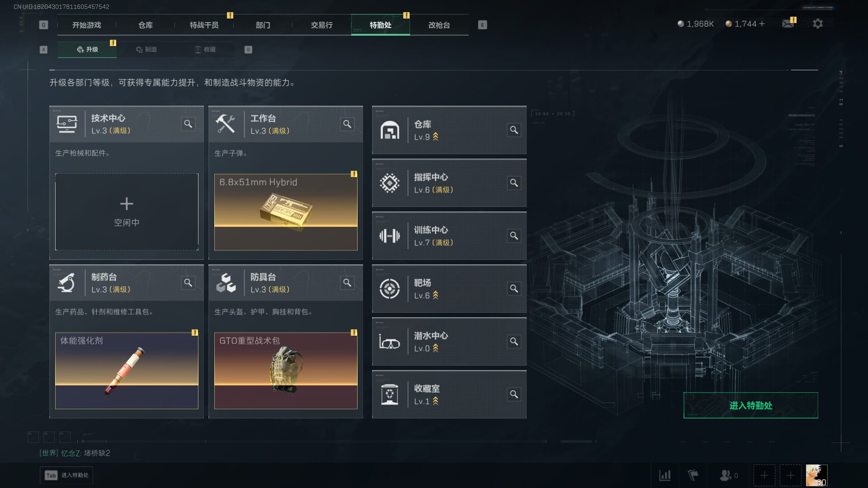Viewport: 868px width, 488px height.
Task: Open the statistics bar chart icon
Action: 665,475
